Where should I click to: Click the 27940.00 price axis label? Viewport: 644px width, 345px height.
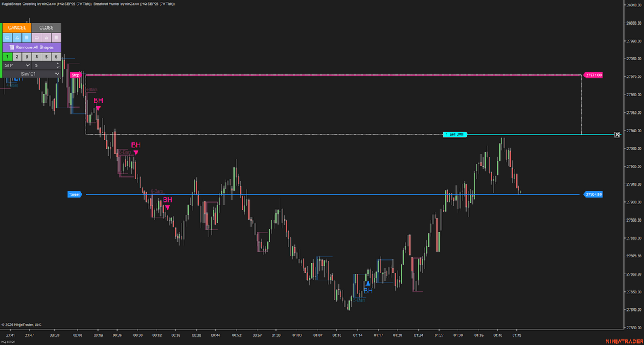click(x=633, y=131)
